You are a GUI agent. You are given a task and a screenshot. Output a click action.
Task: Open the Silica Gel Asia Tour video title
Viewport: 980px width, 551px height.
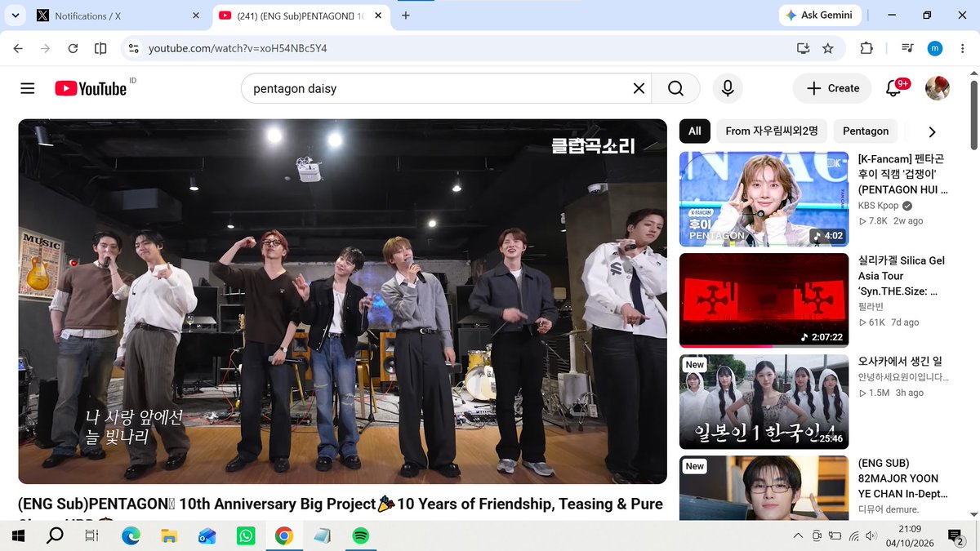[902, 276]
